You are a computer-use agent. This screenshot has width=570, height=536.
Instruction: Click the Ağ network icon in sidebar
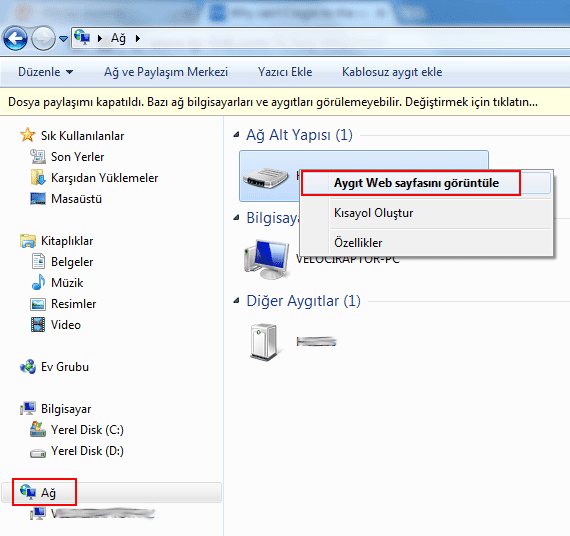pos(28,492)
